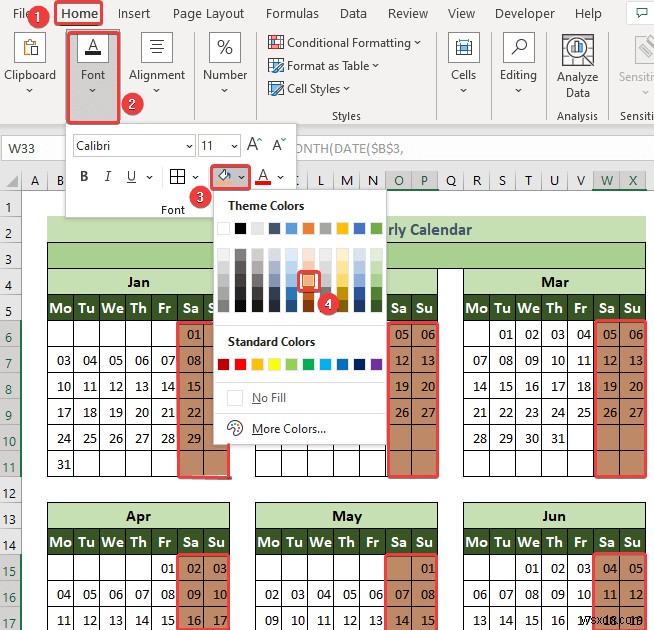
Task: Click the Conditional Formatting icon
Action: (276, 43)
